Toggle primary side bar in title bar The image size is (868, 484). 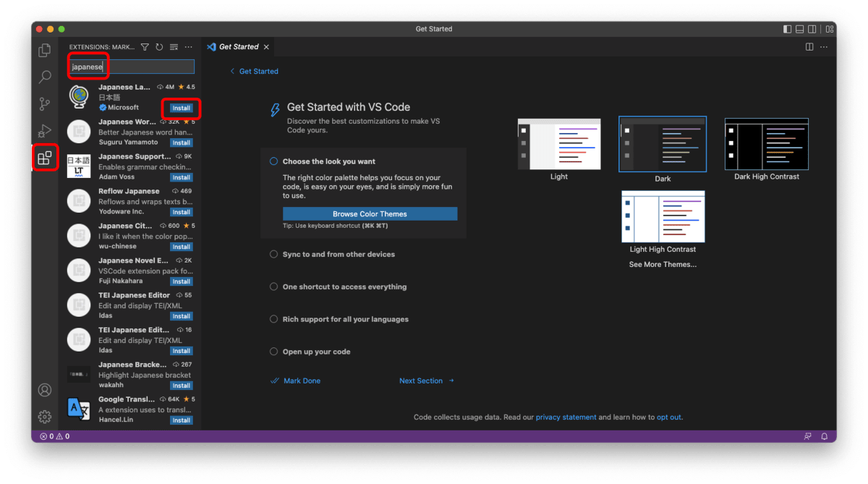pyautogui.click(x=787, y=29)
